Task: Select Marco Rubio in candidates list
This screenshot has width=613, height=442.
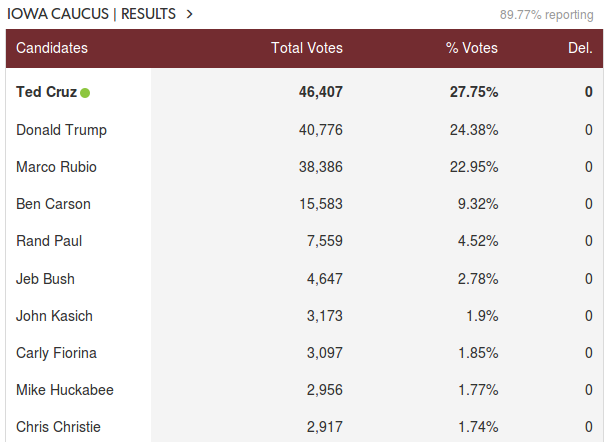Action: pos(56,167)
